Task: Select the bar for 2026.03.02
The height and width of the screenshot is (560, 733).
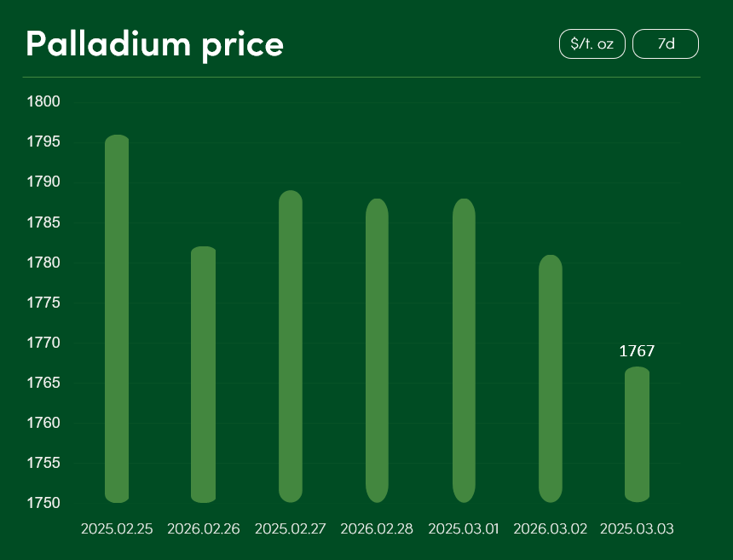Action: 551,378
